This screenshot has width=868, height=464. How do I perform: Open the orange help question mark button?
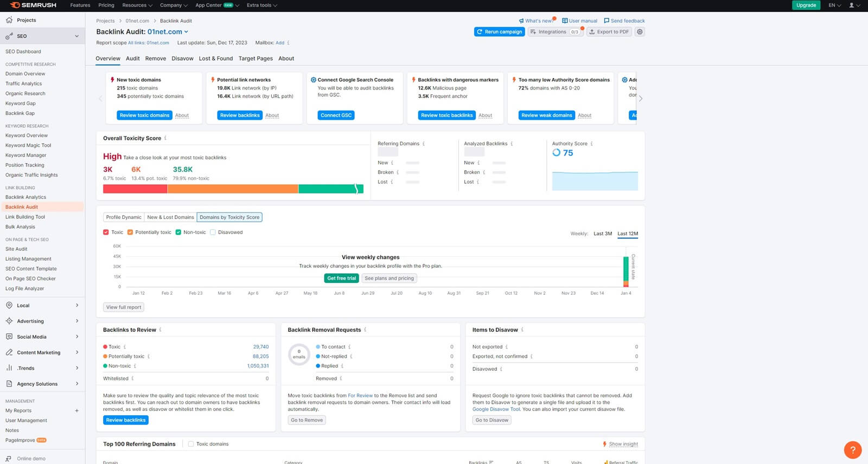click(853, 450)
